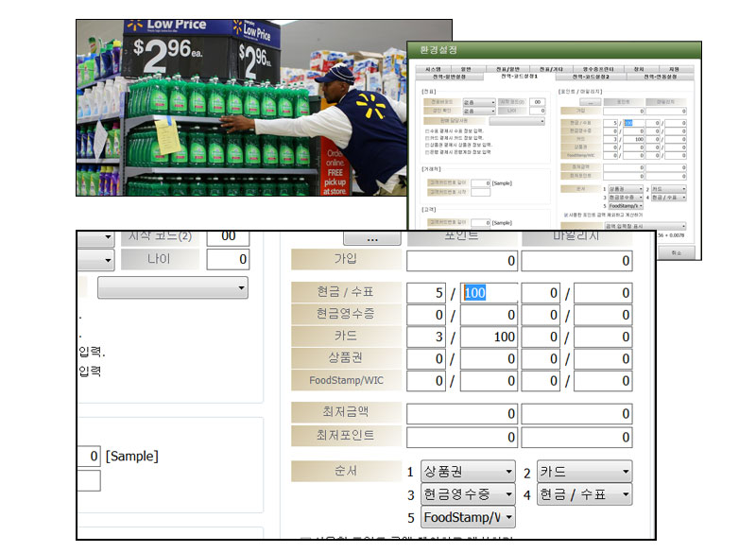This screenshot has width=756, height=553.
Task: Open order 1 dropdown showing 상품권, enlarged view
Action: tap(468, 472)
